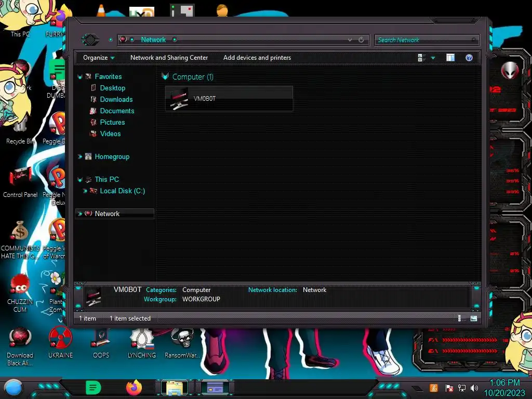Open Network and Sharing Center

169,58
